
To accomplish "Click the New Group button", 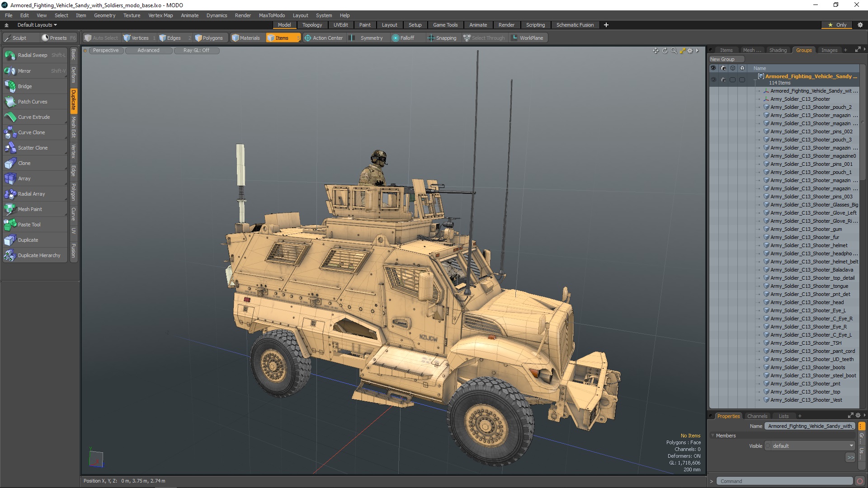I will click(x=726, y=59).
